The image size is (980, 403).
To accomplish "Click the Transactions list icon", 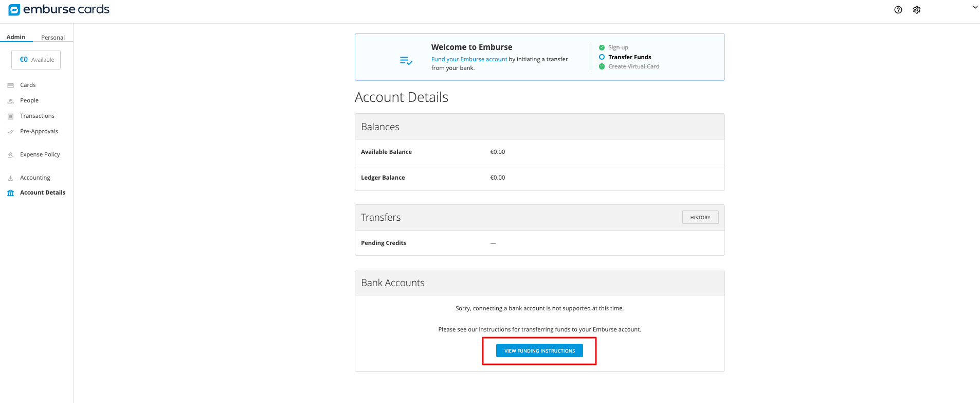I will tap(10, 116).
